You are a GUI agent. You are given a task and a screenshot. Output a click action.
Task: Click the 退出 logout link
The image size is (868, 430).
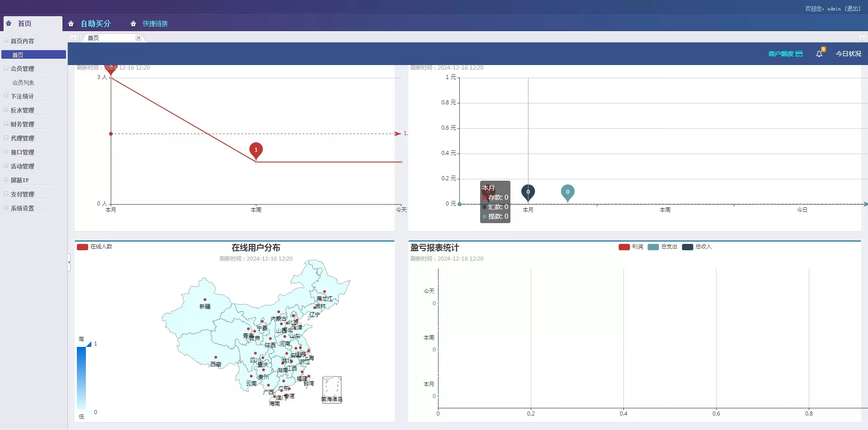[x=853, y=9]
